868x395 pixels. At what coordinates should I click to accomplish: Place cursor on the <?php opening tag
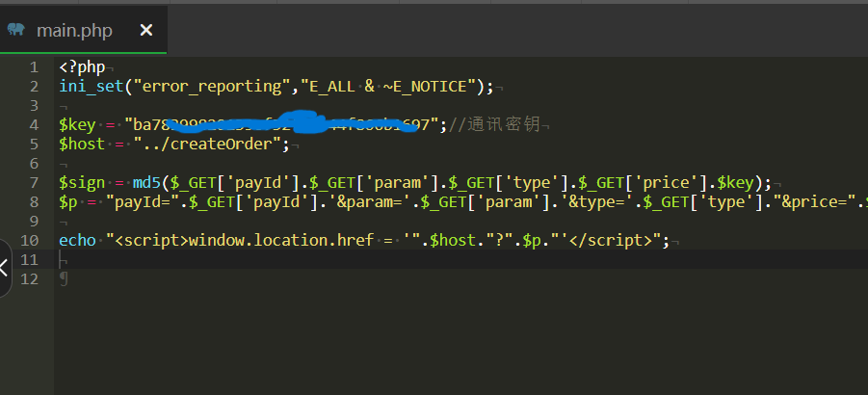point(81,67)
